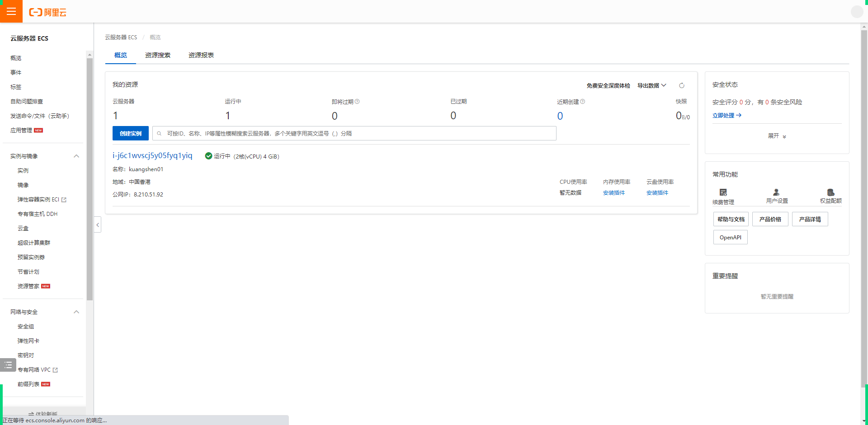868x425 pixels.
Task: Click 立即处理 security link
Action: pyautogui.click(x=723, y=115)
